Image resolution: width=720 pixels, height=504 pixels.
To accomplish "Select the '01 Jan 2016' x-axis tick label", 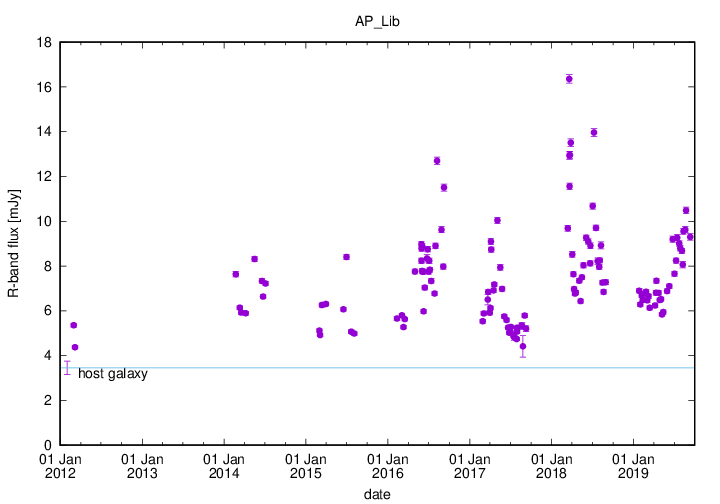I will (x=388, y=466).
